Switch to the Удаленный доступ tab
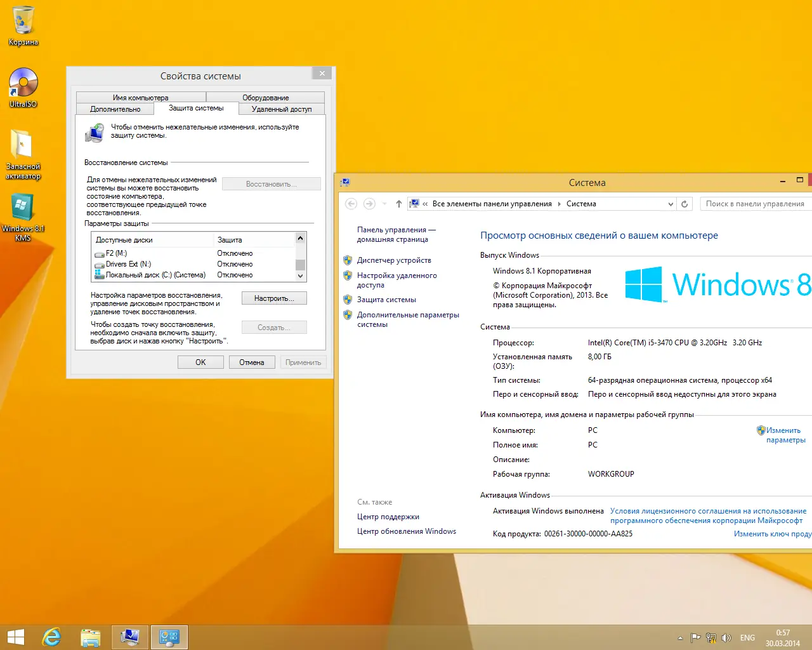 282,109
